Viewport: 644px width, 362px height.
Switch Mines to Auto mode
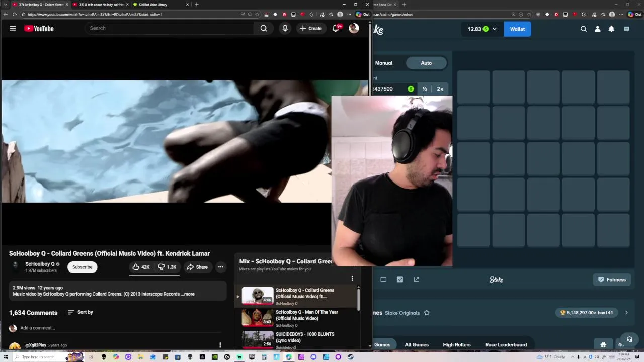[x=426, y=63]
